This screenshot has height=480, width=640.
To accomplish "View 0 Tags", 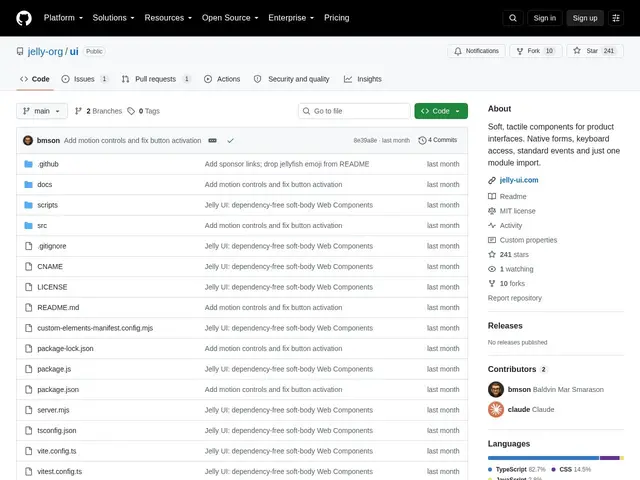I will coord(144,111).
